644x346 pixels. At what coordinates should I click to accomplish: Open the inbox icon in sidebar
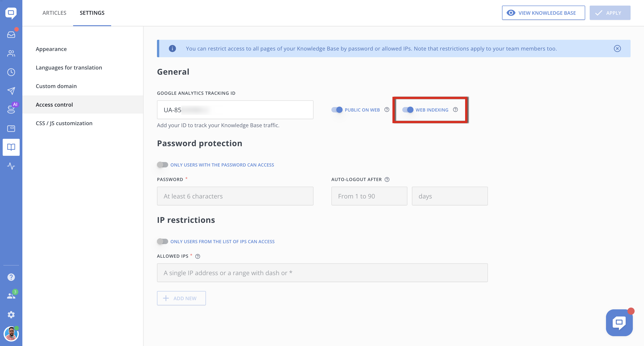(11, 34)
